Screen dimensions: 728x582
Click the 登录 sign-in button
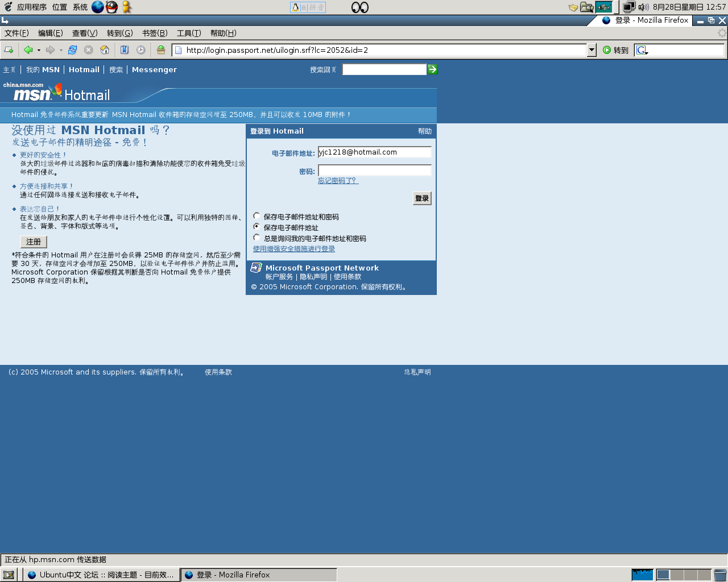pyautogui.click(x=422, y=198)
